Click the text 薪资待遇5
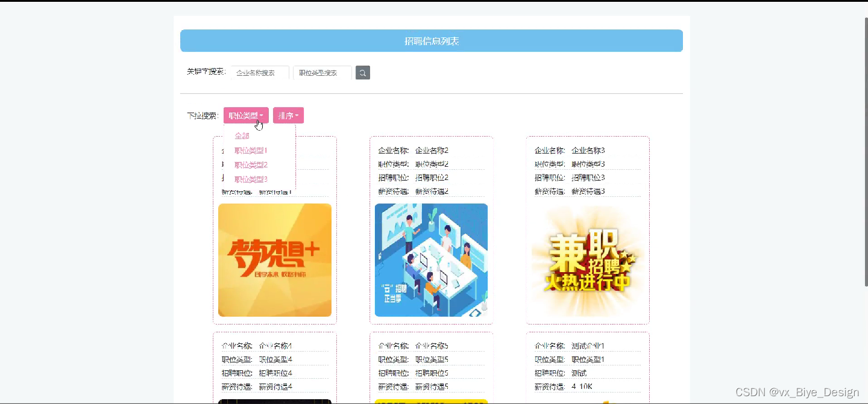This screenshot has height=404, width=868. pyautogui.click(x=432, y=387)
